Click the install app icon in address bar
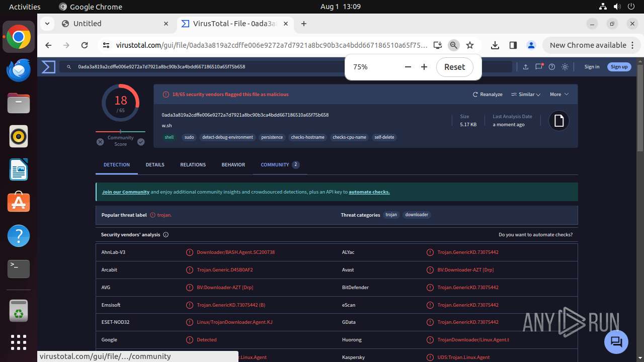Screen dimensions: 644x362 tap(438, 45)
